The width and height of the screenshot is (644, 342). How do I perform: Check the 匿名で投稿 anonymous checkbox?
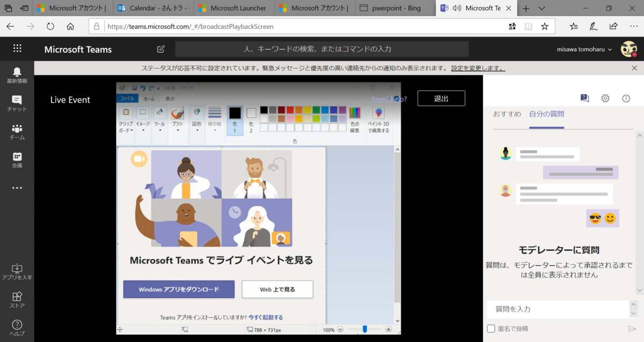coord(491,329)
